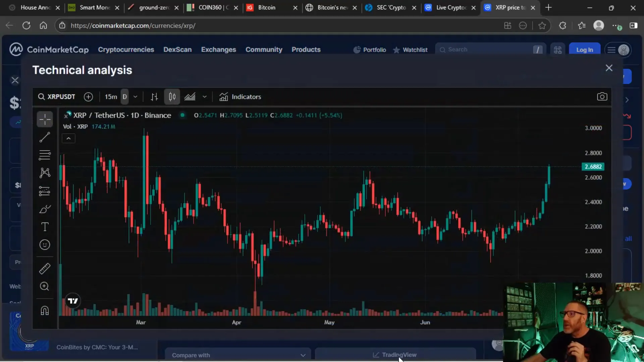Open chart style dropdown arrow

pos(205,97)
